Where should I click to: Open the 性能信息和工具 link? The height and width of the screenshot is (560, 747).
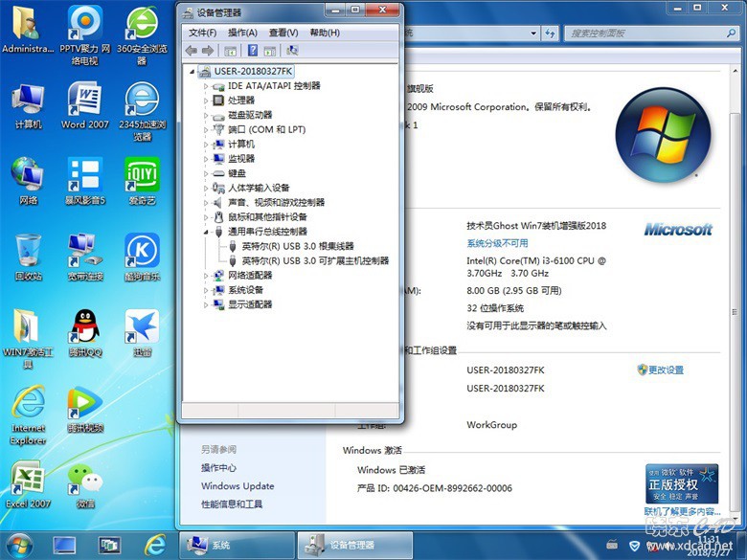point(232,504)
